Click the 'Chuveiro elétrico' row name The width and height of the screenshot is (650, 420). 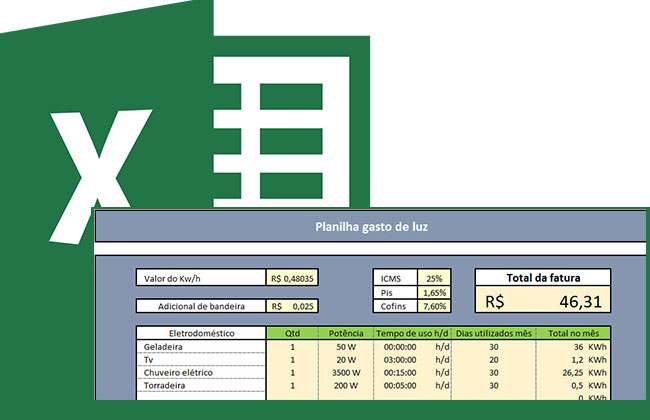pyautogui.click(x=178, y=372)
